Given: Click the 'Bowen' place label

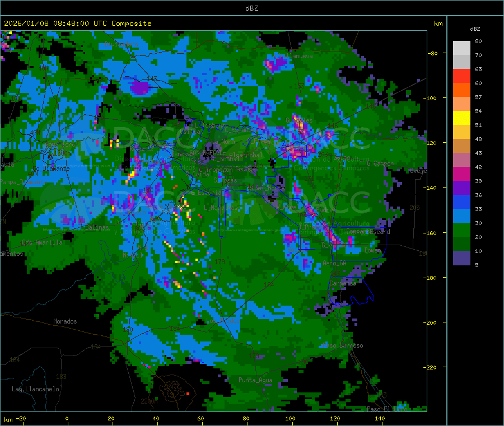Looking at the screenshot, I should [373, 250].
